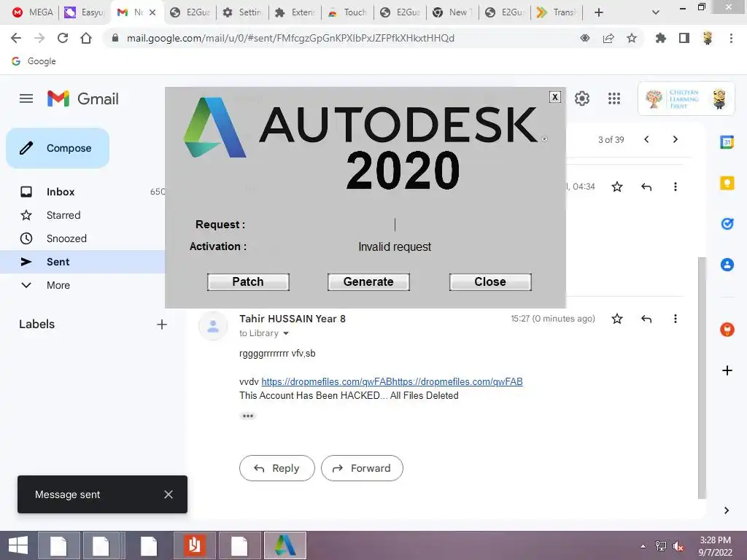The width and height of the screenshot is (747, 560).
Task: Show recipient details dropdown next to Library
Action: 286,333
